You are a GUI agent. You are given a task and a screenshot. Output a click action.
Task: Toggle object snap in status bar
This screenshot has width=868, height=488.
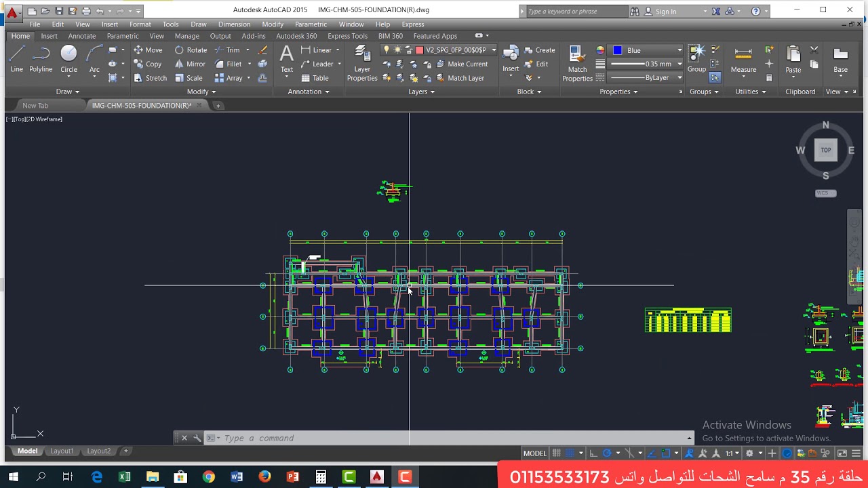point(665,453)
